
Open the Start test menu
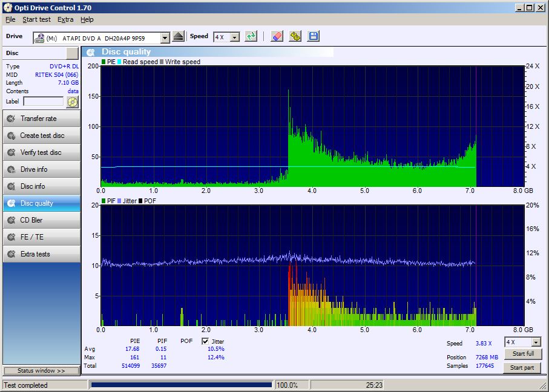coord(36,19)
